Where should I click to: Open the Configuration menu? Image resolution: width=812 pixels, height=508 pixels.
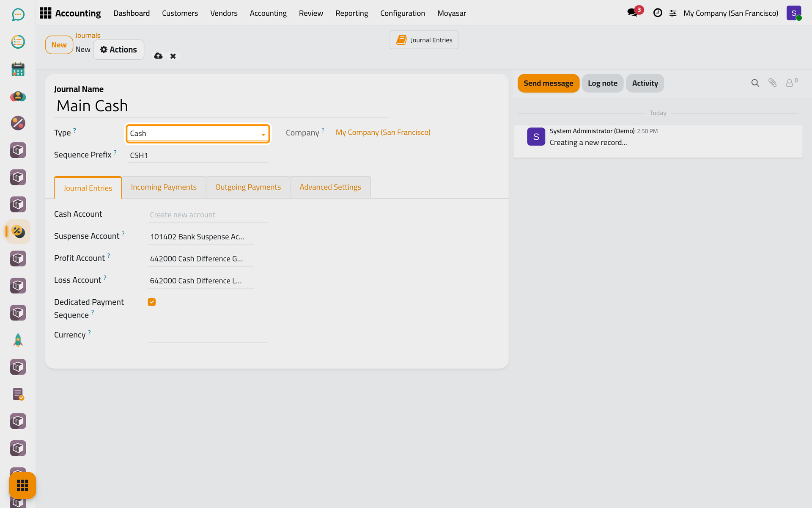(x=402, y=13)
